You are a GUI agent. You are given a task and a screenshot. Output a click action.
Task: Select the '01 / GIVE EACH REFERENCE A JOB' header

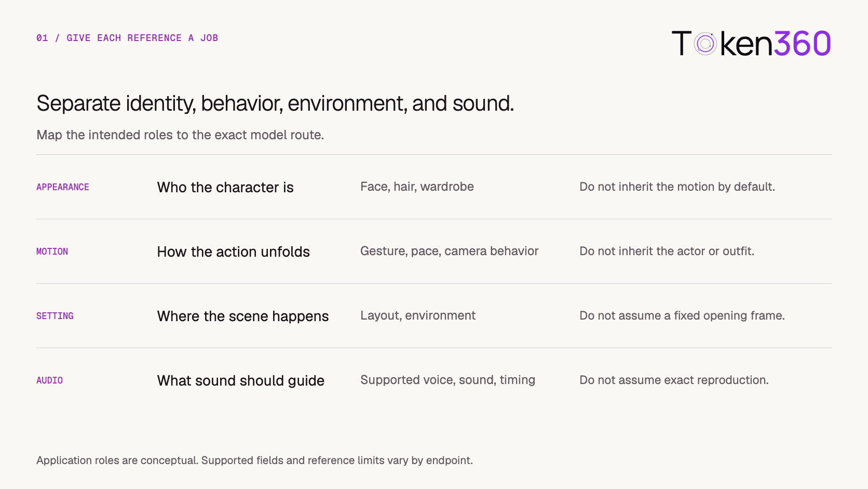pos(127,38)
